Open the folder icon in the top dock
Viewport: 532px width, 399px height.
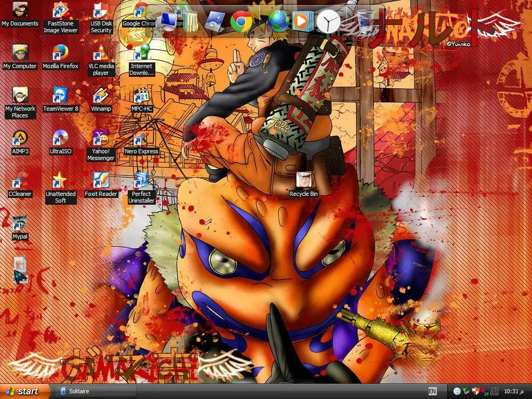(x=191, y=22)
